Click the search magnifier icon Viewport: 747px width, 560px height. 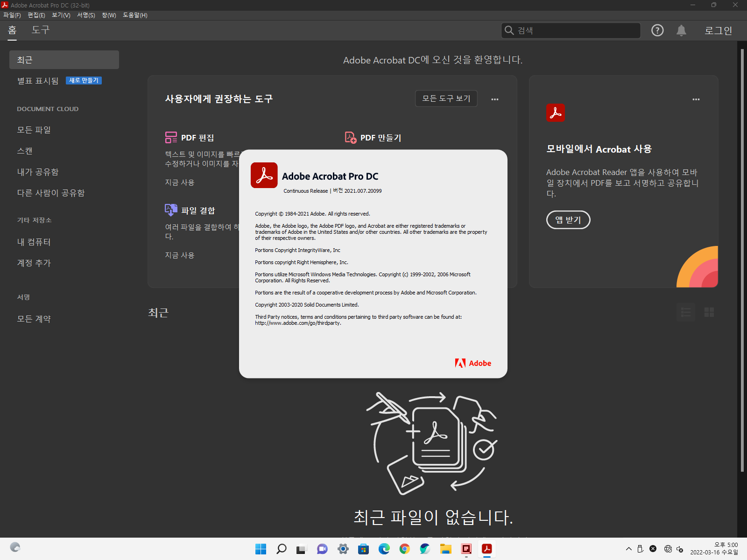click(509, 30)
